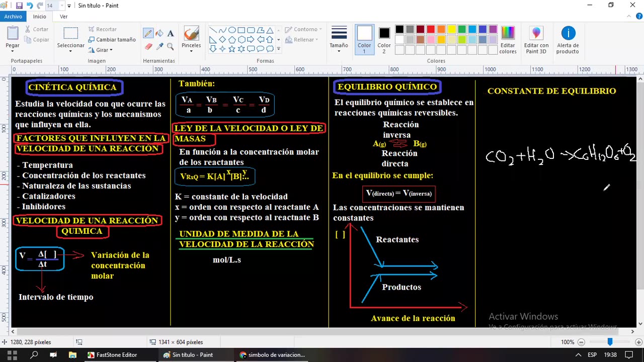Click the 19:38 clock in system tray
The width and height of the screenshot is (644, 362).
pyautogui.click(x=610, y=355)
